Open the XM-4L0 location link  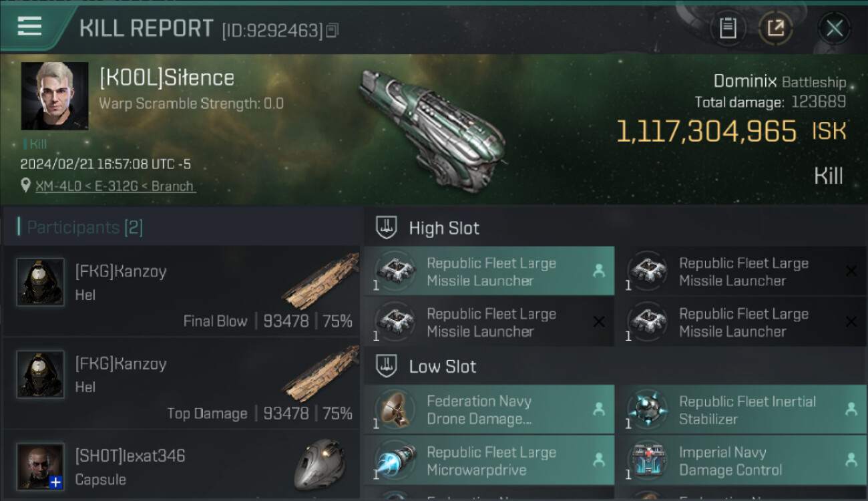point(115,186)
